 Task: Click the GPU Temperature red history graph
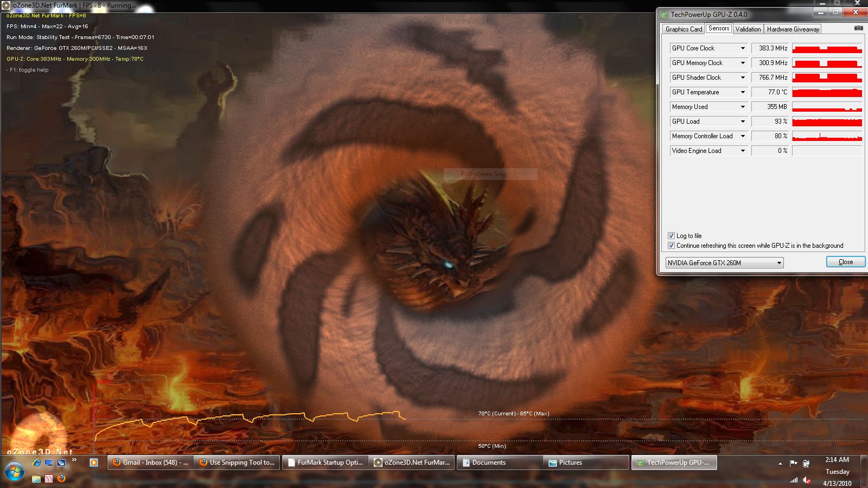[827, 92]
